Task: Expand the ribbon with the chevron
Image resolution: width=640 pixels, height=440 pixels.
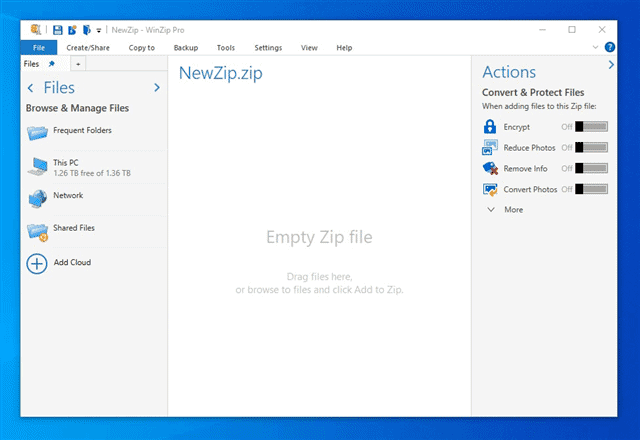Action: coord(595,47)
